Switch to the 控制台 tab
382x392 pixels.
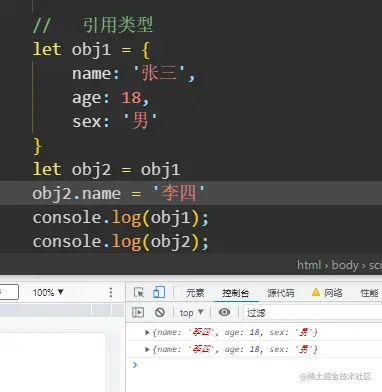236,293
